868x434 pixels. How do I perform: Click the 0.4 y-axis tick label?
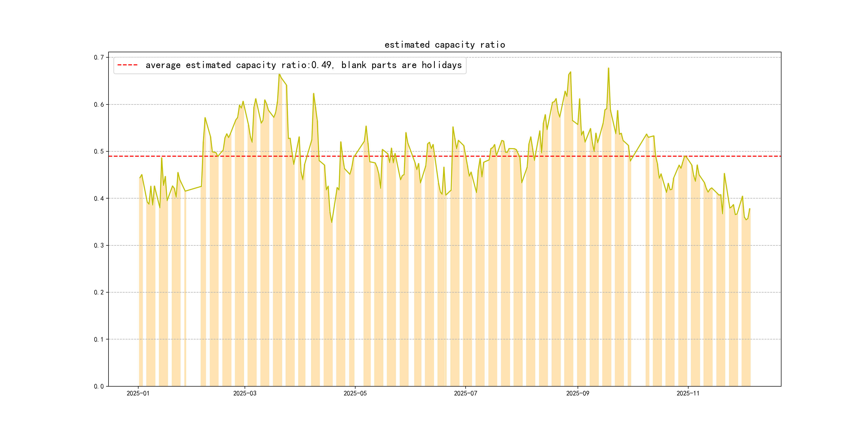(99, 199)
